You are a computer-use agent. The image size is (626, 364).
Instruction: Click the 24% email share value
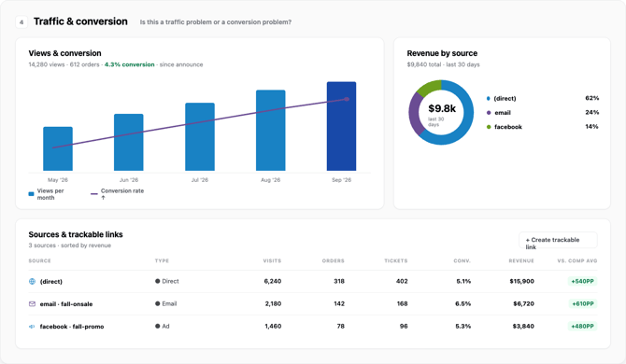click(x=592, y=112)
